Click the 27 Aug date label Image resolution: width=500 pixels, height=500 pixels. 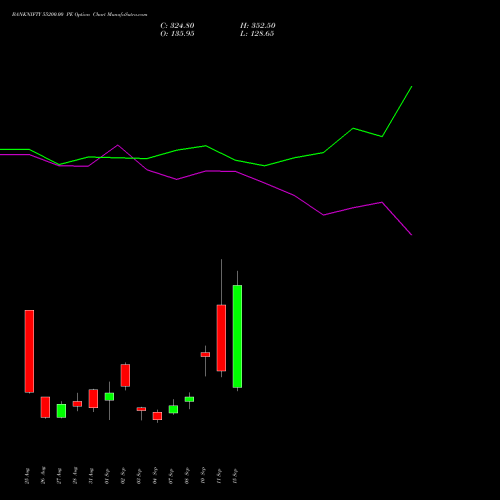coord(59,476)
